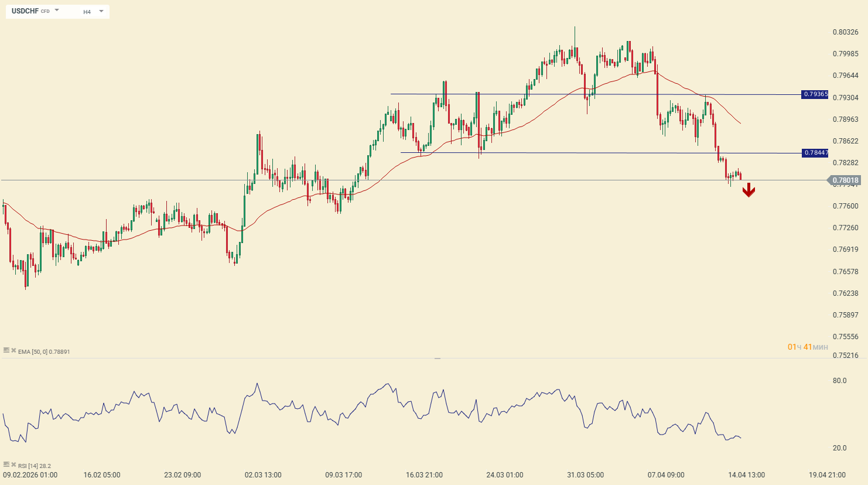Click pane divider handle above RSI panel
The height and width of the screenshot is (485, 868).
(438, 358)
